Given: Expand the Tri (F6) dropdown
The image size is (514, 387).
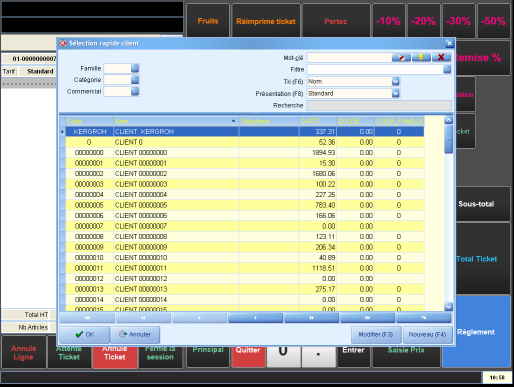Looking at the screenshot, I should 396,81.
